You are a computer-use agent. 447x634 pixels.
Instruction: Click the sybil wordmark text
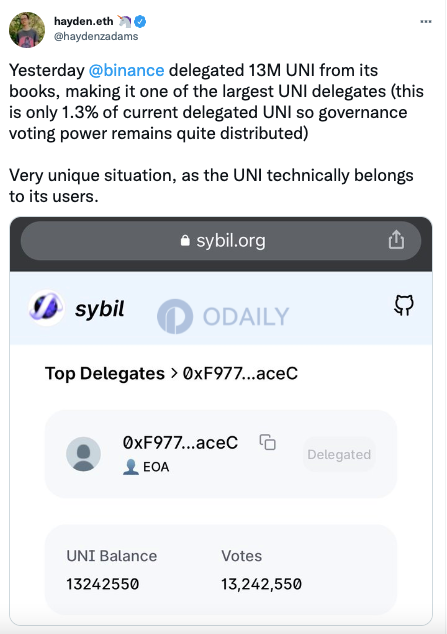click(x=99, y=309)
